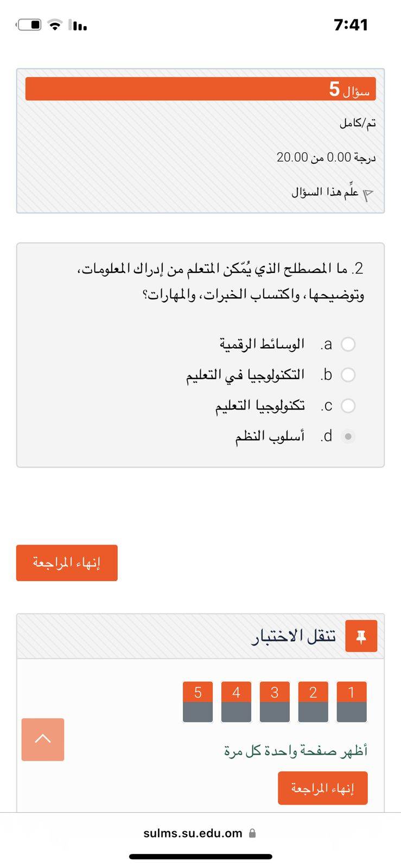This screenshot has width=401, height=868.
Task: Go to question 1 in quiz navigation
Action: (351, 701)
